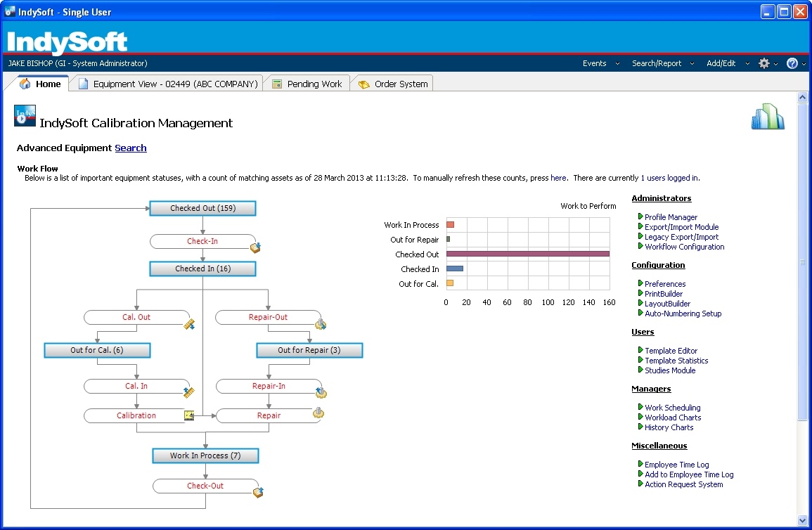Open the Auto-Numbering Setup link
The image size is (812, 530).
[x=683, y=314]
